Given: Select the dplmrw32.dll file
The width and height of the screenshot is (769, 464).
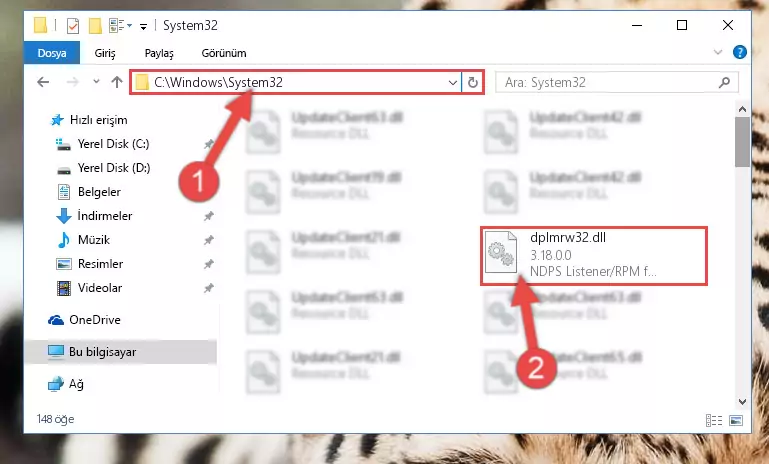Looking at the screenshot, I should [x=593, y=256].
